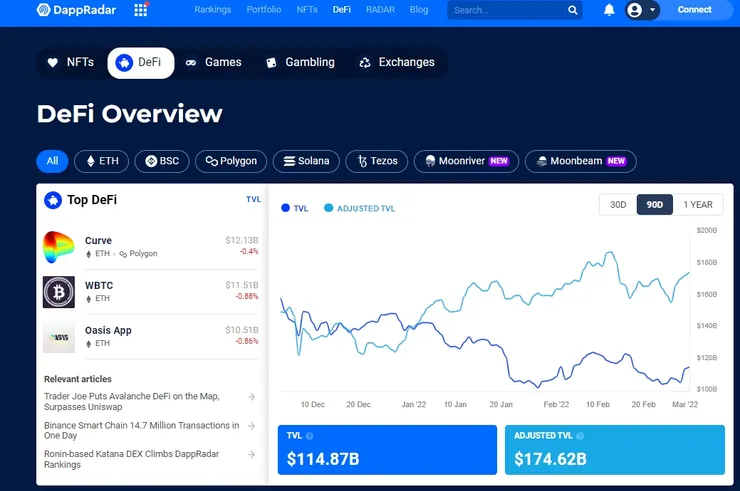Image resolution: width=740 pixels, height=491 pixels.
Task: Select the Gambling category tab
Action: point(300,62)
